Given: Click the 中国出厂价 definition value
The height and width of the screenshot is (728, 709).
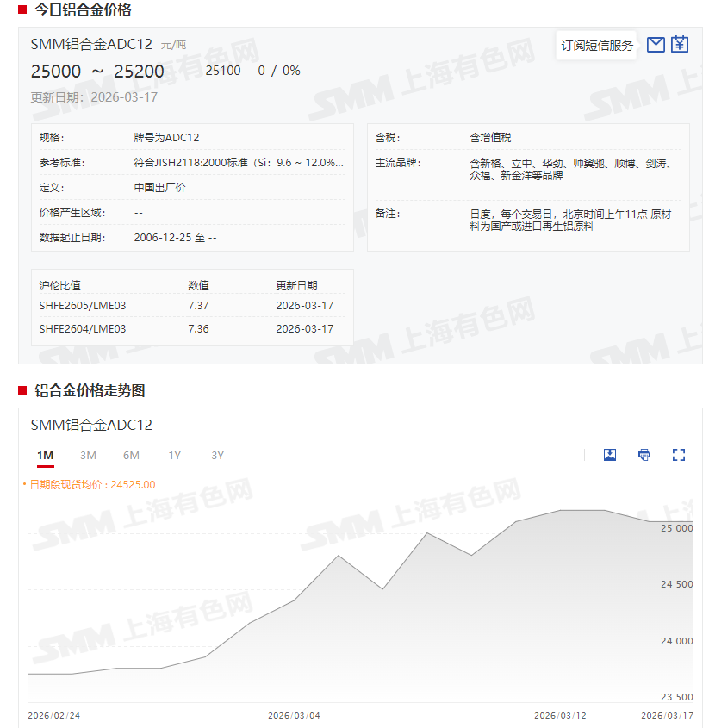Looking at the screenshot, I should point(159,188).
